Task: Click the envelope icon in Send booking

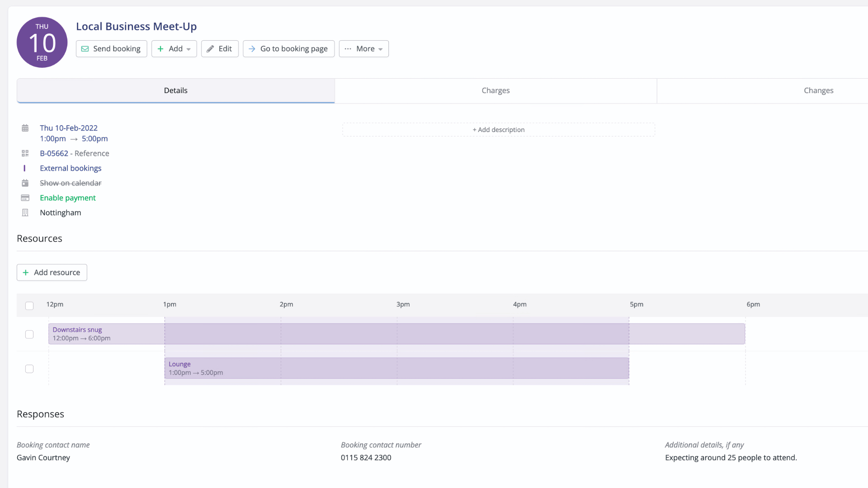Action: [85, 49]
